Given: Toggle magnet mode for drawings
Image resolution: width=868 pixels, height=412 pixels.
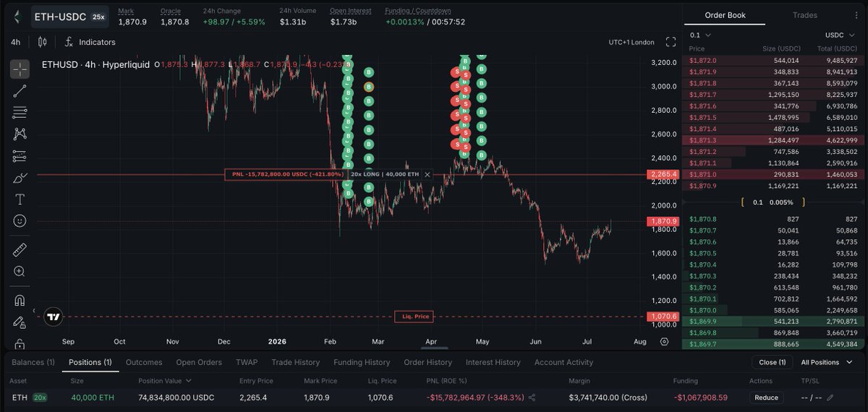Looking at the screenshot, I should (x=20, y=300).
